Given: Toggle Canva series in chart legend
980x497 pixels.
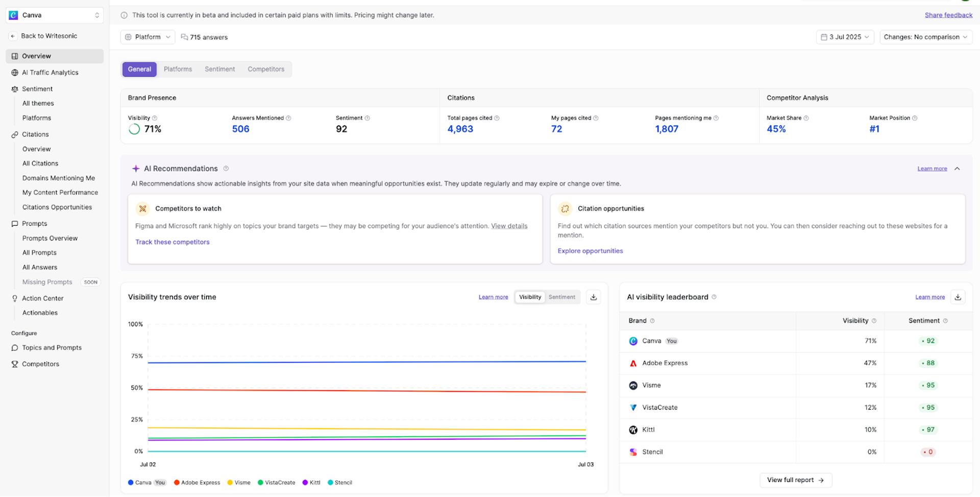Looking at the screenshot, I should tap(147, 483).
